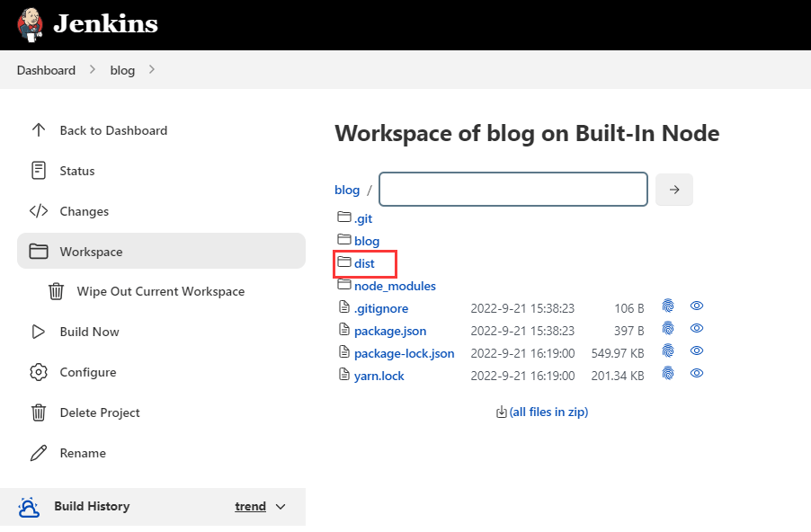Check fingerprint for yarn.lock
This screenshot has width=811, height=532.
click(668, 373)
